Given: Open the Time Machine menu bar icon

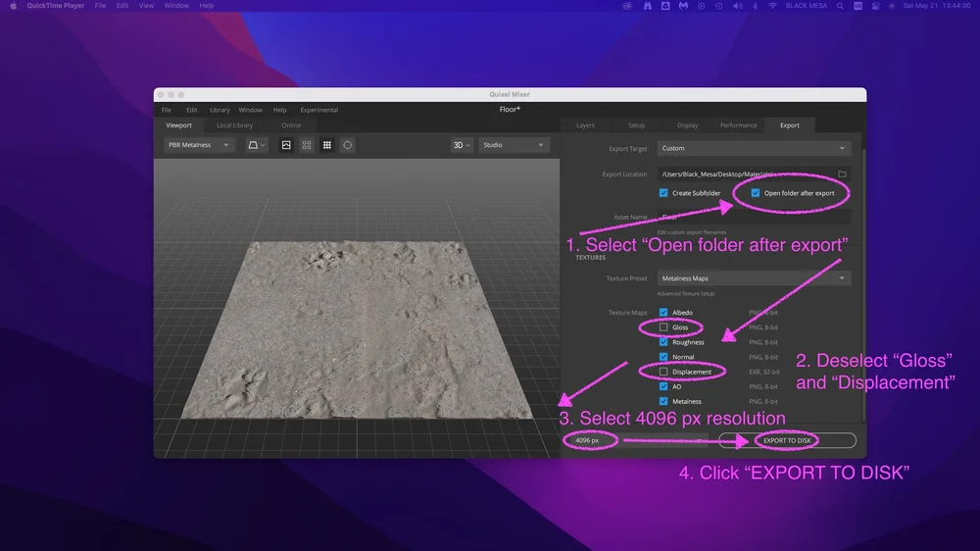Looking at the screenshot, I should pyautogui.click(x=718, y=6).
